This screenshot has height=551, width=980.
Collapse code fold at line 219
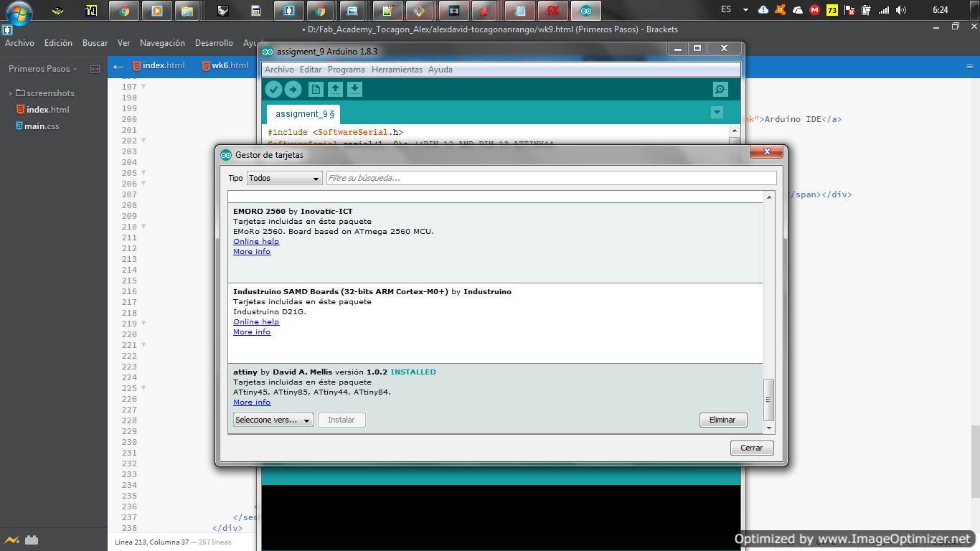[x=143, y=324]
